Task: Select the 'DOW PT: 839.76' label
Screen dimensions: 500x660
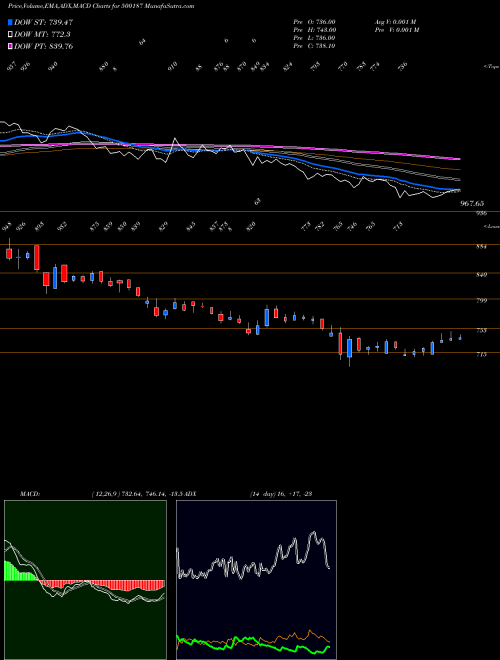Action: [x=43, y=46]
